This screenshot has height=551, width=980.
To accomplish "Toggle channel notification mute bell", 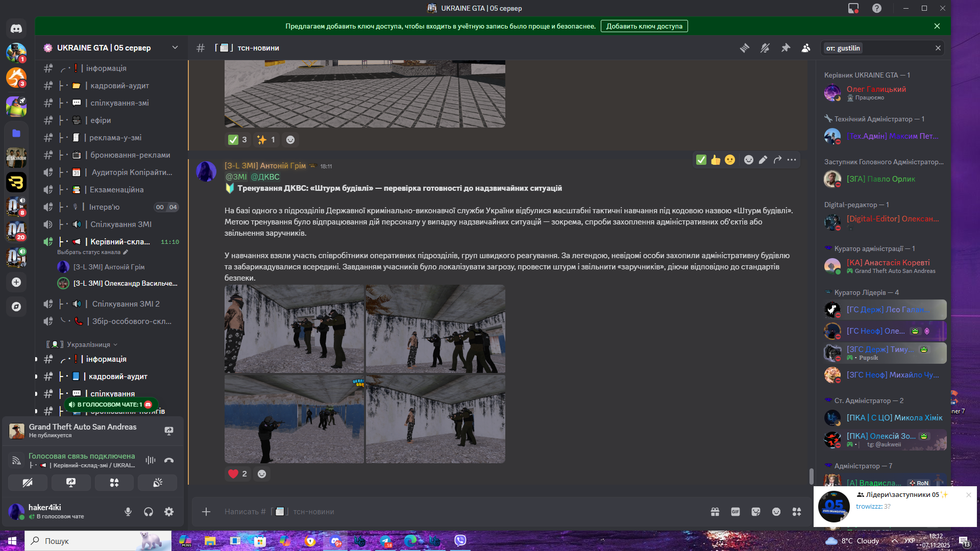I will [x=765, y=48].
